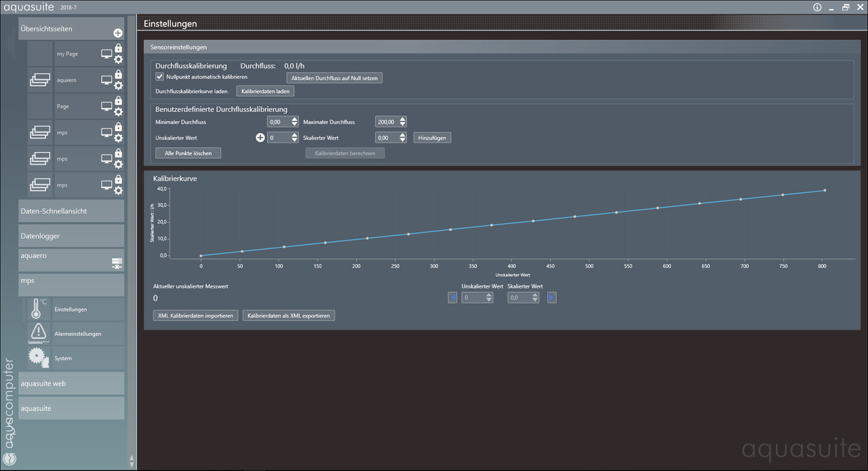This screenshot has height=471, width=868.
Task: Open gear settings in the Page row
Action: (x=118, y=112)
